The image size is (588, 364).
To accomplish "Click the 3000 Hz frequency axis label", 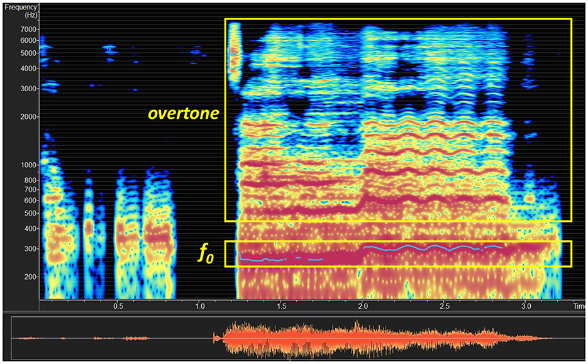I will (x=28, y=89).
